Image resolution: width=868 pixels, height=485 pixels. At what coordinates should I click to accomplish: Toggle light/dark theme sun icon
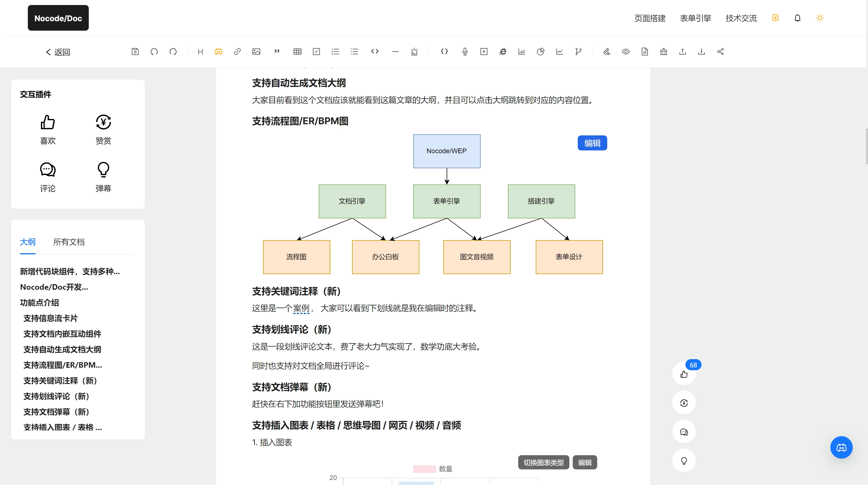(x=820, y=18)
